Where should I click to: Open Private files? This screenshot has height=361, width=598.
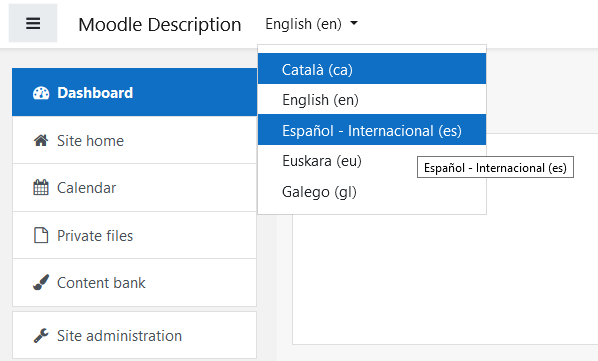[134, 235]
